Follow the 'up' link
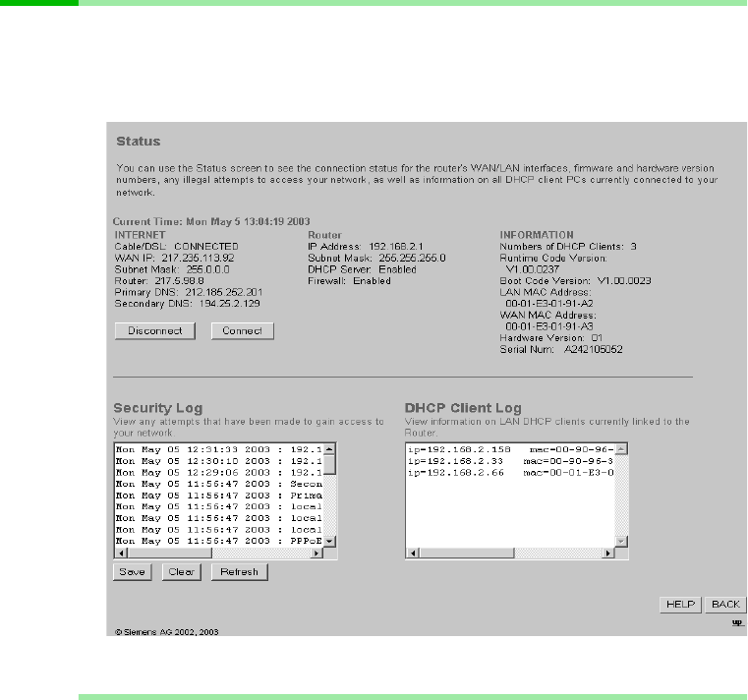 tap(737, 622)
